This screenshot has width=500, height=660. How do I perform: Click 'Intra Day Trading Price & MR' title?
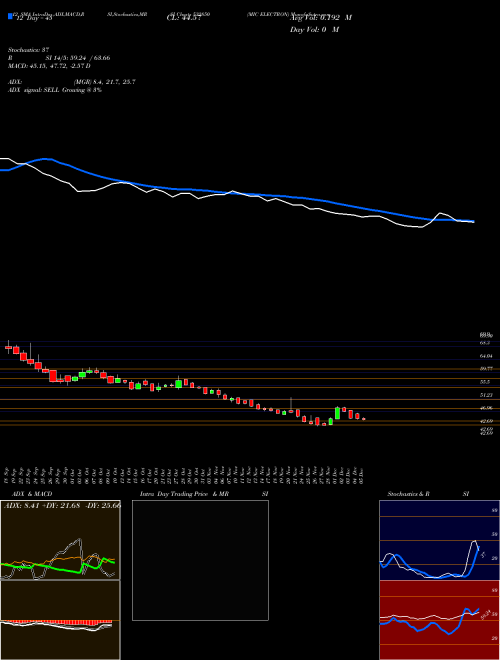point(184,494)
